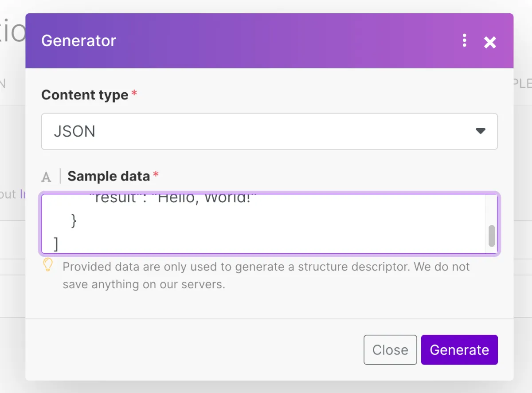Click the closing square bracket in Sample data

click(x=55, y=243)
